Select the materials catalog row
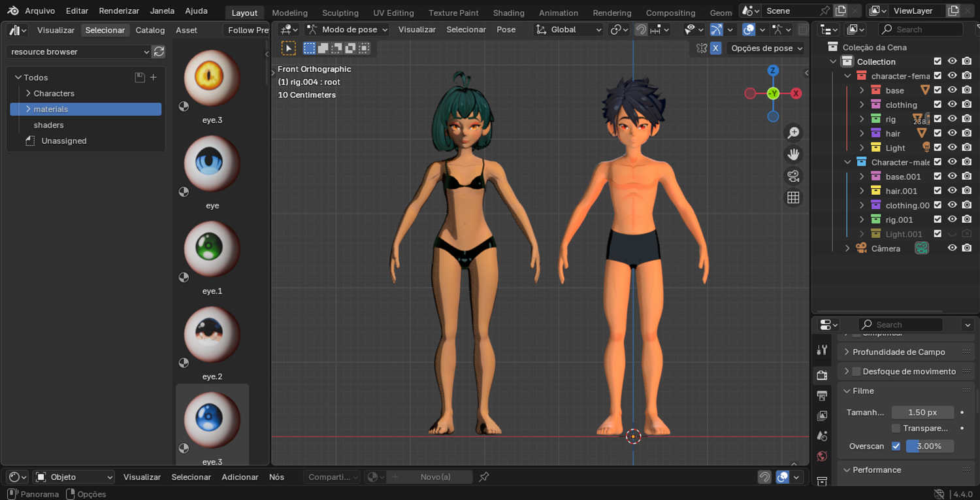Viewport: 980px width, 500px height. 86,109
